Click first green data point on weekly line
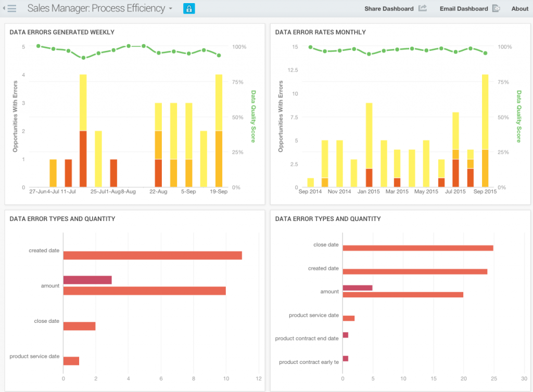This screenshot has width=533, height=392. click(x=39, y=46)
